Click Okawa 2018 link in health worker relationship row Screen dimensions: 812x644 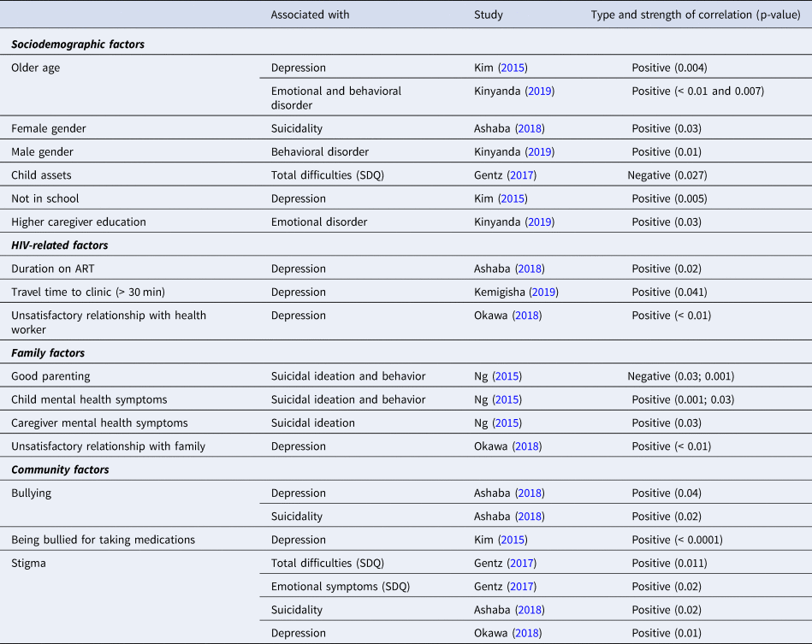coord(525,316)
